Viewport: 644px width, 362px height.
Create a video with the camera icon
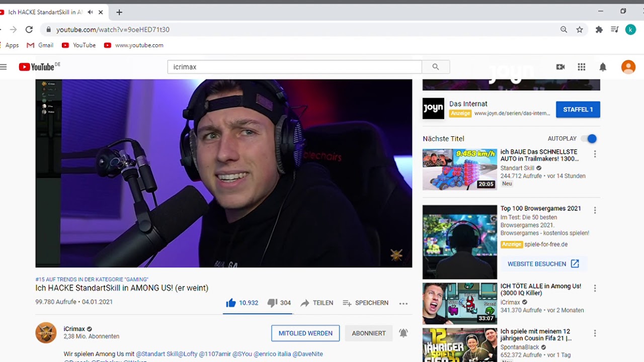pyautogui.click(x=560, y=67)
